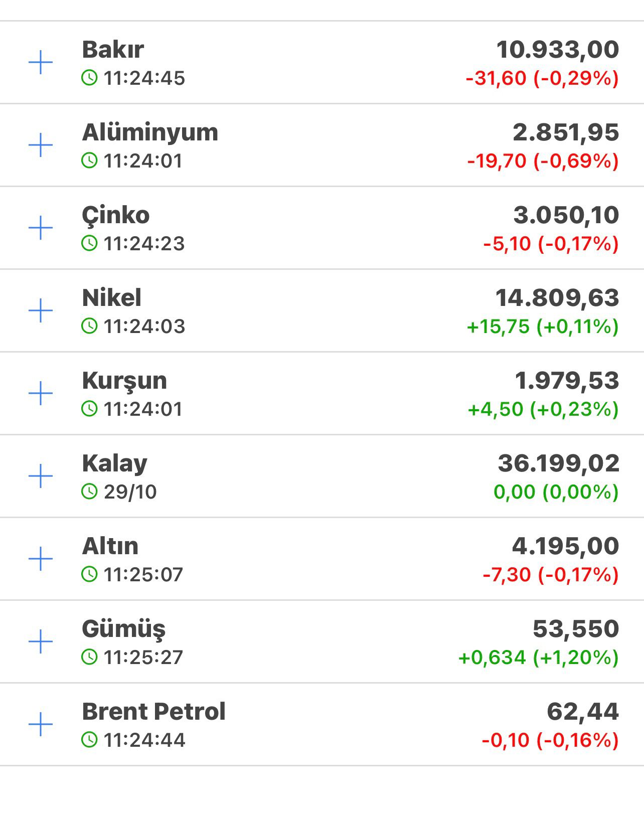The height and width of the screenshot is (815, 644).
Task: Add Nikel to watchlist via plus
Action: coord(41,311)
